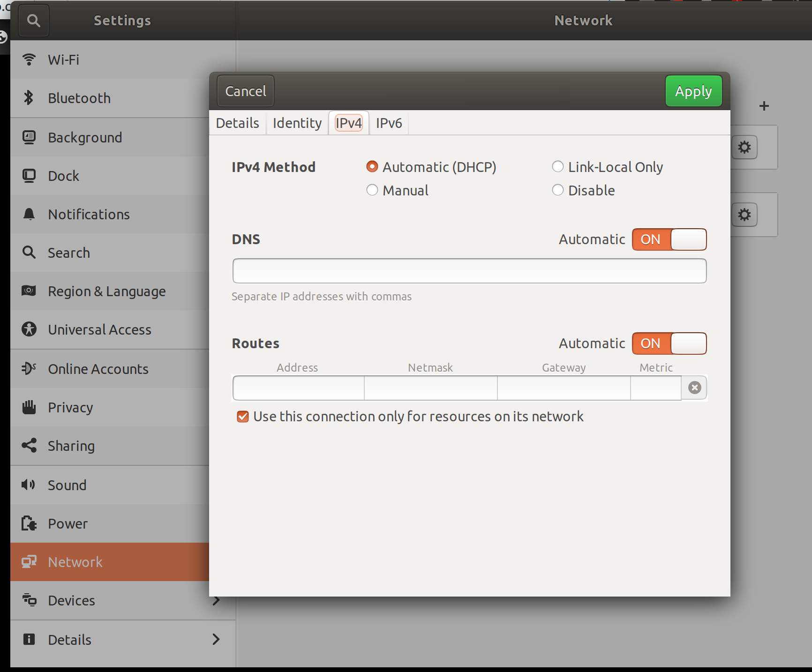Open Sharing settings panel

click(x=110, y=446)
